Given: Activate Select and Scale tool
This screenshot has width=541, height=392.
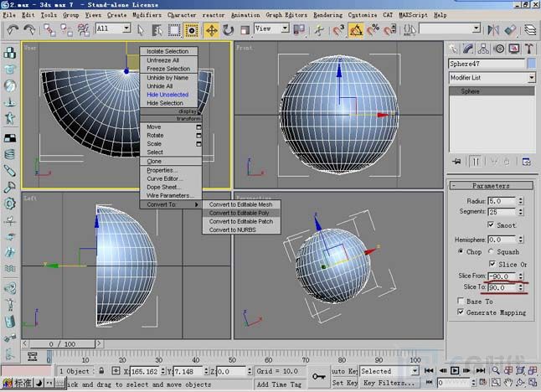Looking at the screenshot, I should [245, 30].
